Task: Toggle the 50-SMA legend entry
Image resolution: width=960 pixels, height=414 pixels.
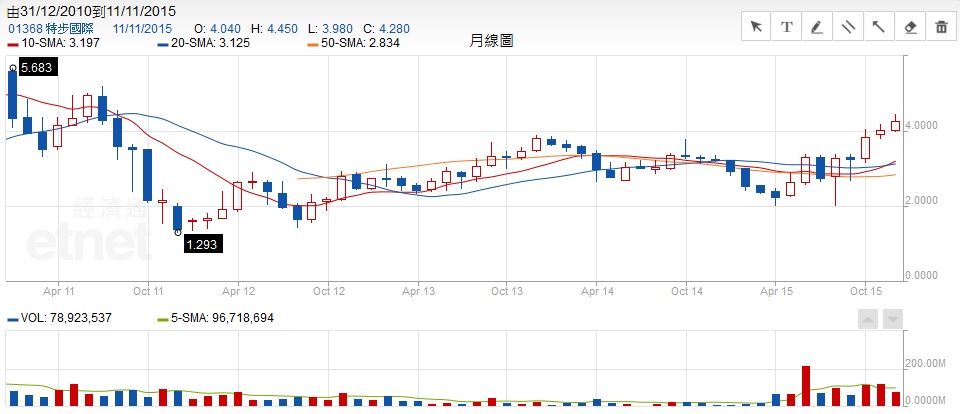Action: (x=347, y=44)
